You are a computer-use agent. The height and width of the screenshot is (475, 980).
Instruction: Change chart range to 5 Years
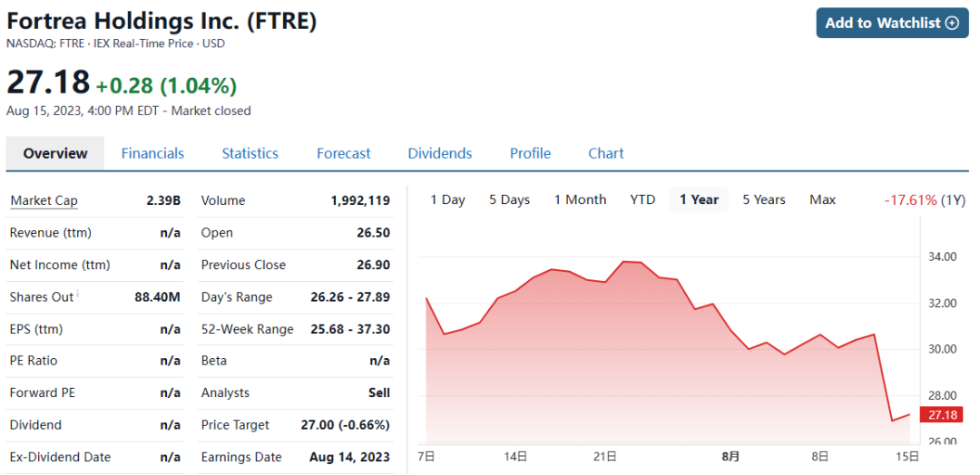pos(764,199)
